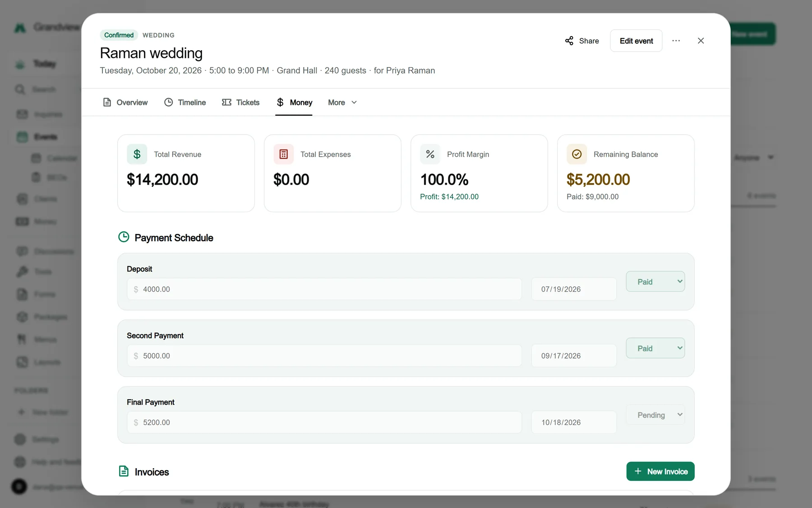Screen dimensions: 812x508
Task: Click the $5,200.00 remaining balance value
Action: (x=598, y=180)
